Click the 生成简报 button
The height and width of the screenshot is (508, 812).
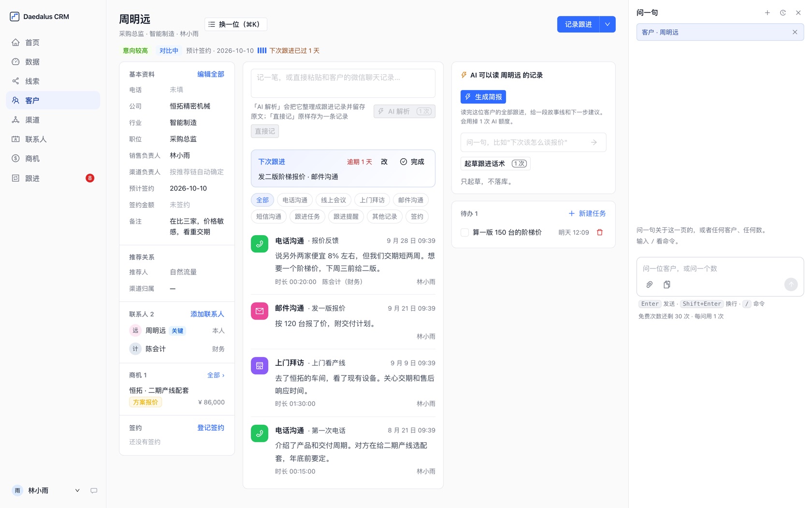(x=483, y=97)
